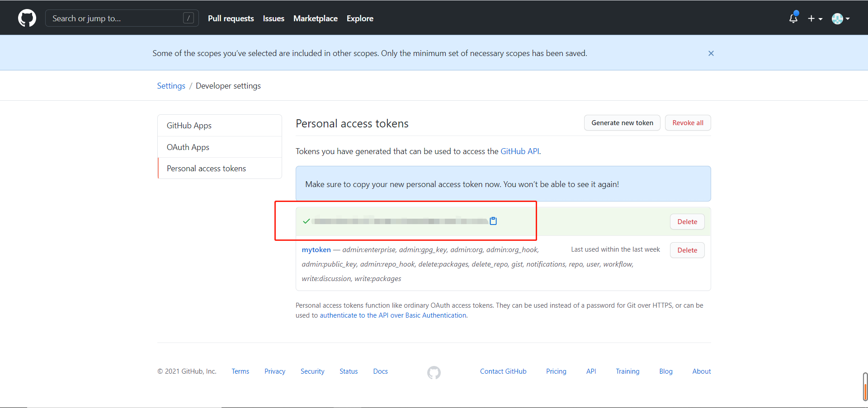Open the mytoken link
The height and width of the screenshot is (408, 868).
click(316, 250)
